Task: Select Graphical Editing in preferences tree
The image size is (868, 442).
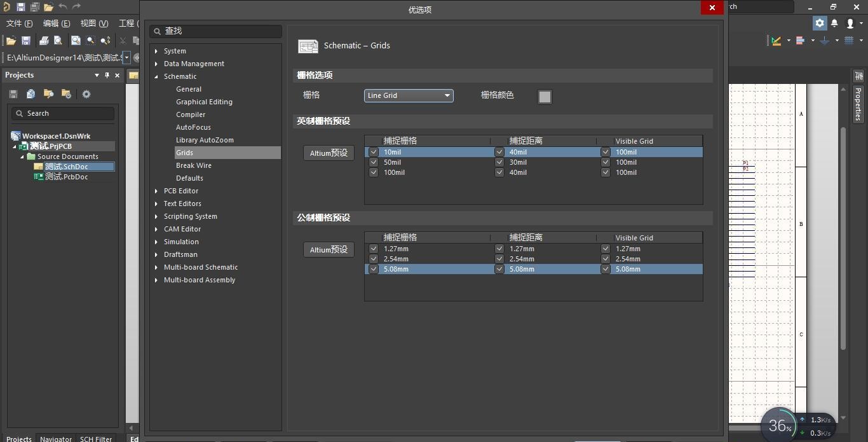Action: pyautogui.click(x=204, y=102)
